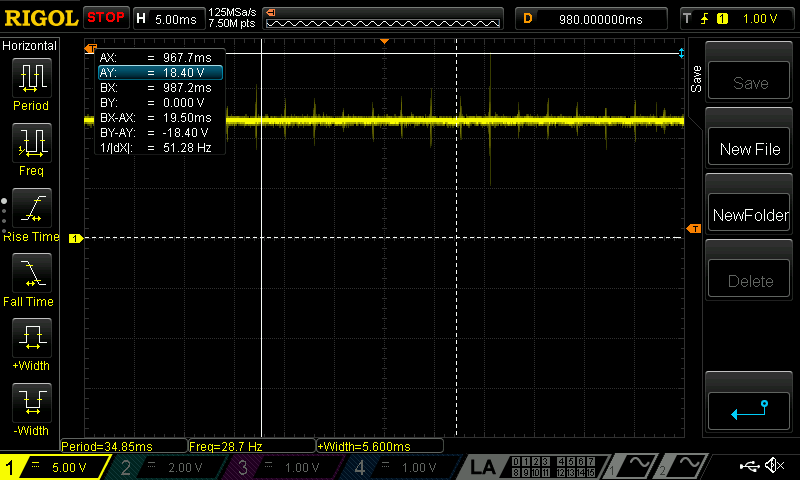800x480 pixels.
Task: Click the D 980.000000ms delay field
Action: [592, 18]
